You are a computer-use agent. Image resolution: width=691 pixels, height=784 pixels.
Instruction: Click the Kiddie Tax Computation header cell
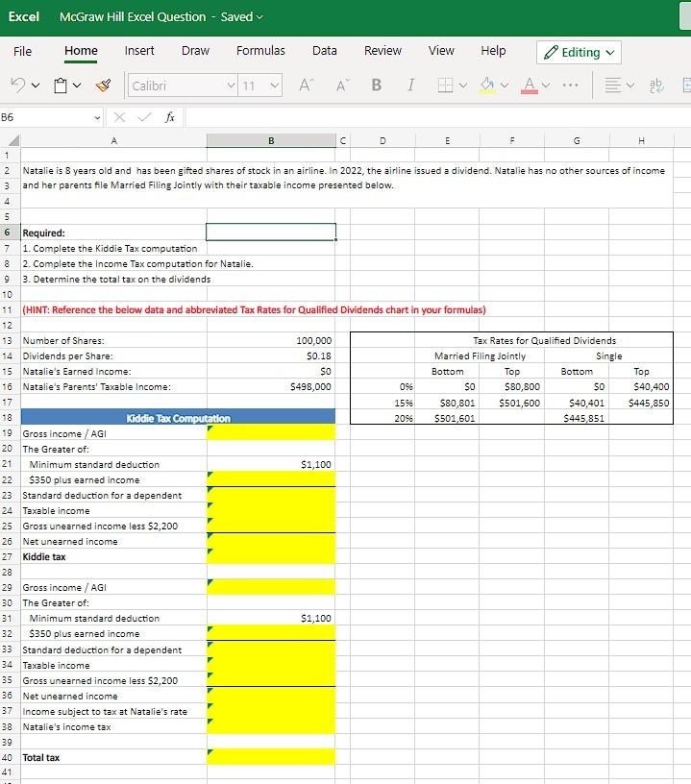(178, 418)
